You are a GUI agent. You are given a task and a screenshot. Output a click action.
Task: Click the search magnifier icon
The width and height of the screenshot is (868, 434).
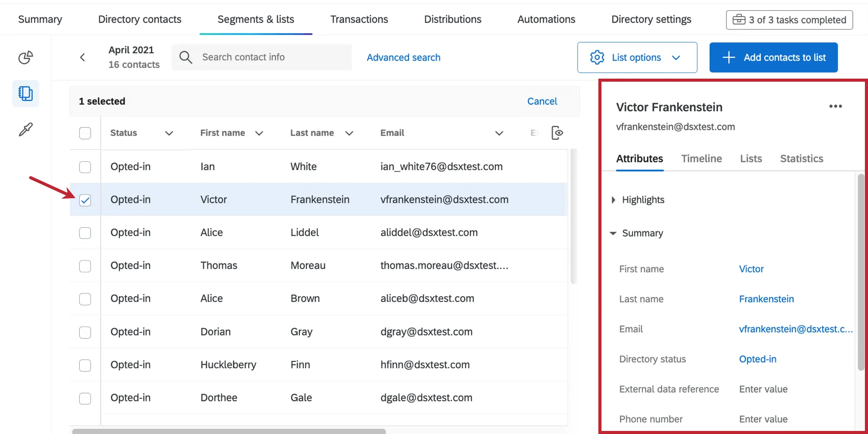[186, 57]
